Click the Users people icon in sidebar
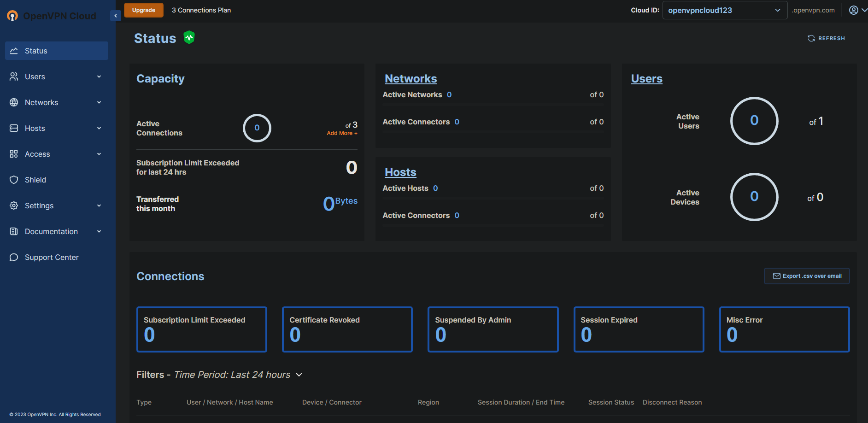Viewport: 868px width, 423px height. click(14, 76)
